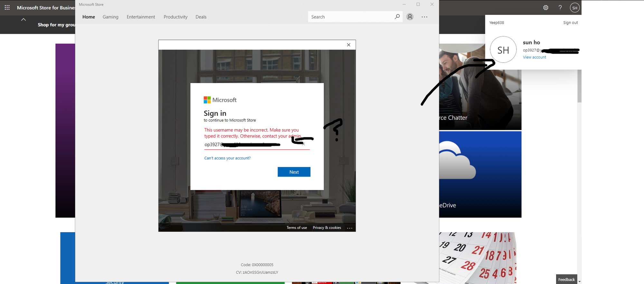Image resolution: width=644 pixels, height=284 pixels.
Task: Open the ellipsis options beside Privacy & cookies
Action: pos(350,228)
